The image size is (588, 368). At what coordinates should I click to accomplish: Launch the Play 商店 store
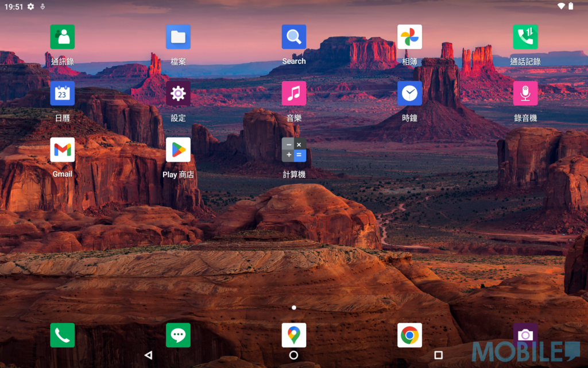tap(178, 149)
